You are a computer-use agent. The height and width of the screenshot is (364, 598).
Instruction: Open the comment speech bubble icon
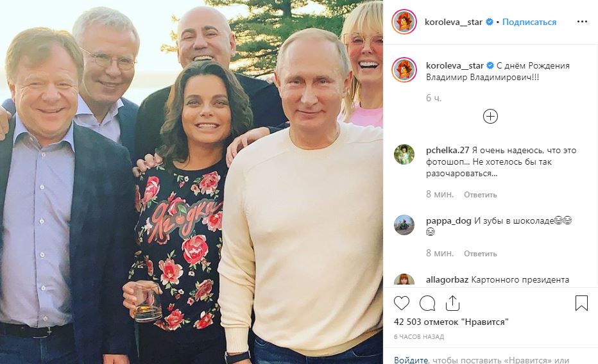[427, 303]
